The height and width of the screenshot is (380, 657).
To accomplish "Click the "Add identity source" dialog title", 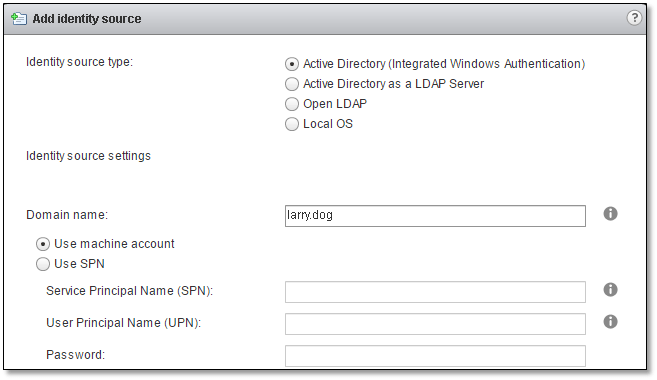I will click(x=87, y=19).
